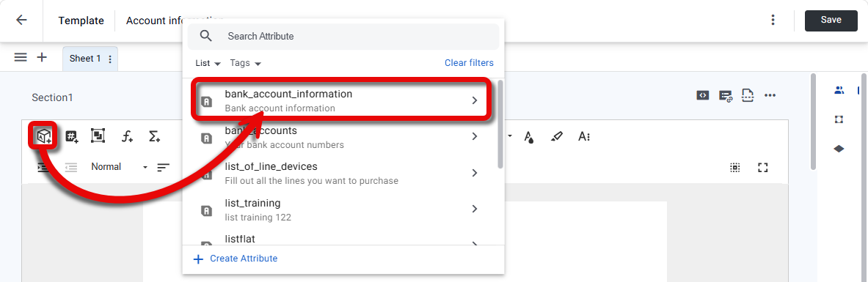
Task: Click the page vertical scrollbar
Action: (x=813, y=122)
